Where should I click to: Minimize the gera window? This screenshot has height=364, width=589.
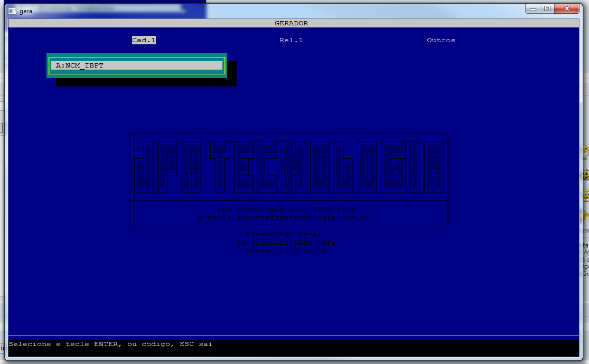click(532, 8)
